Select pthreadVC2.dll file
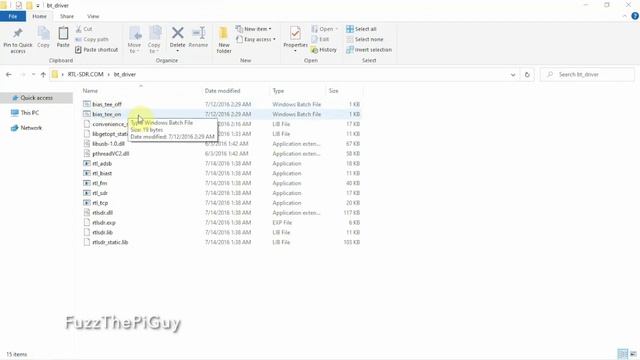Image resolution: width=640 pixels, height=360 pixels. click(x=221, y=153)
